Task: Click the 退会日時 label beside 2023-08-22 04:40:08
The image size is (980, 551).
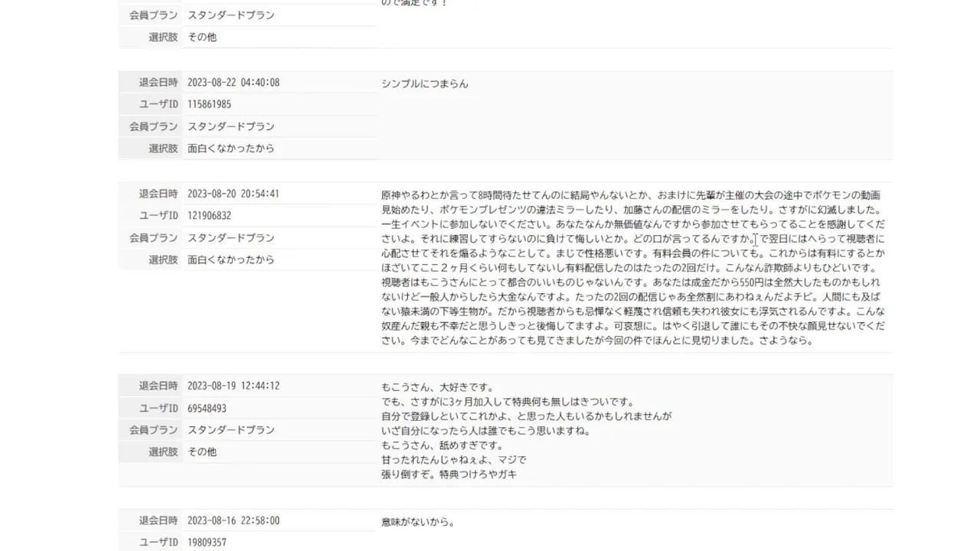Action: [158, 83]
